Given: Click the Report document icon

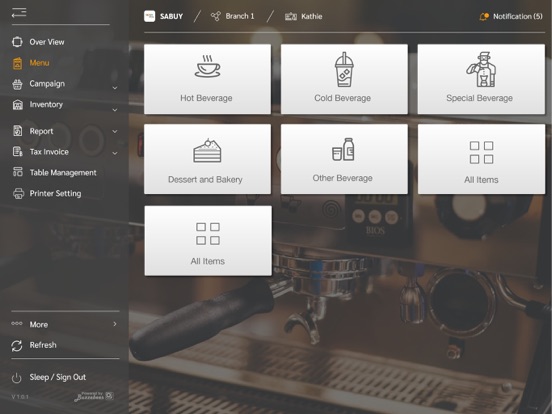Looking at the screenshot, I should point(18,131).
